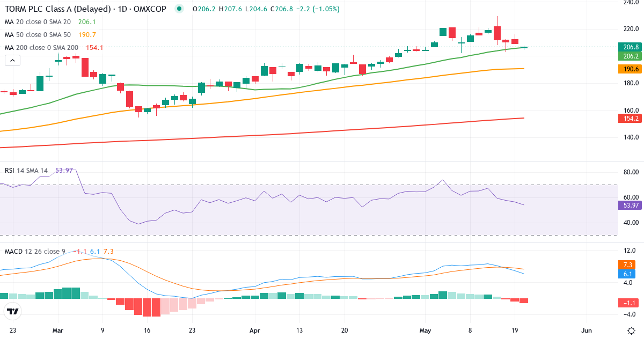
Task: Click the 13 date label on time axis
Action: pos(301,330)
